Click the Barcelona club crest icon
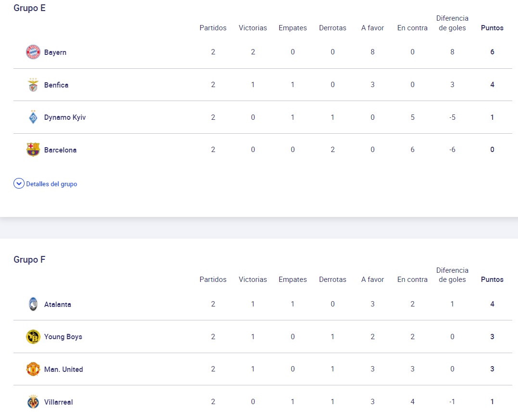Image resolution: width=518 pixels, height=420 pixels. (33, 150)
